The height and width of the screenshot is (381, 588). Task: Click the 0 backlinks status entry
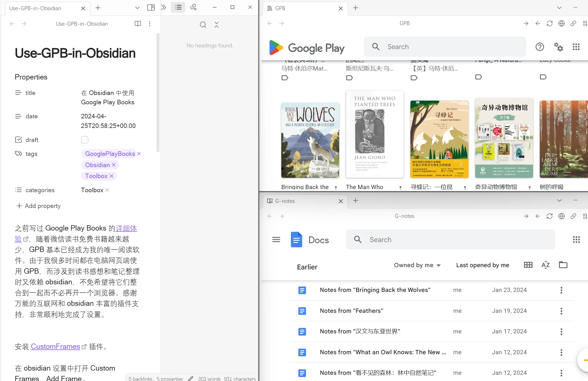pyautogui.click(x=140, y=378)
